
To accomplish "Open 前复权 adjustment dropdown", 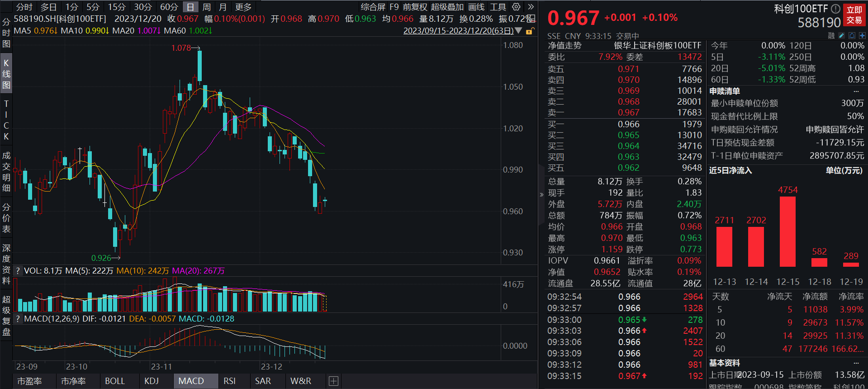I will pyautogui.click(x=415, y=7).
